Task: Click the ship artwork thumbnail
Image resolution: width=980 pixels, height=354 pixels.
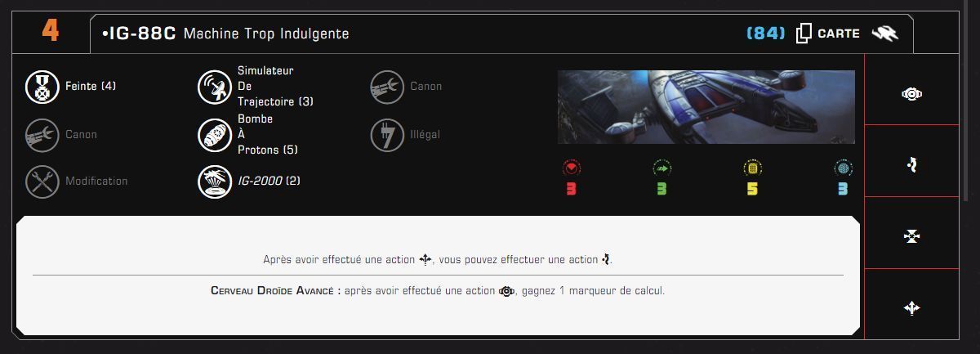Action: point(706,107)
